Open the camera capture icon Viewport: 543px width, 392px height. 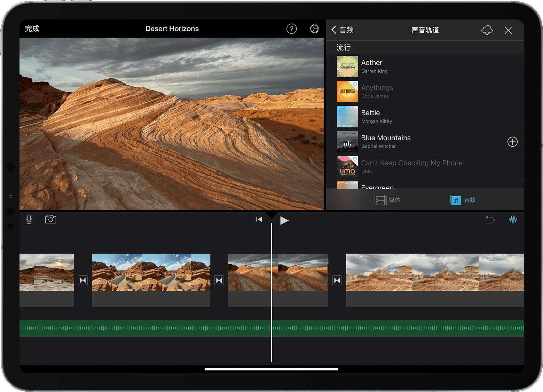click(50, 219)
